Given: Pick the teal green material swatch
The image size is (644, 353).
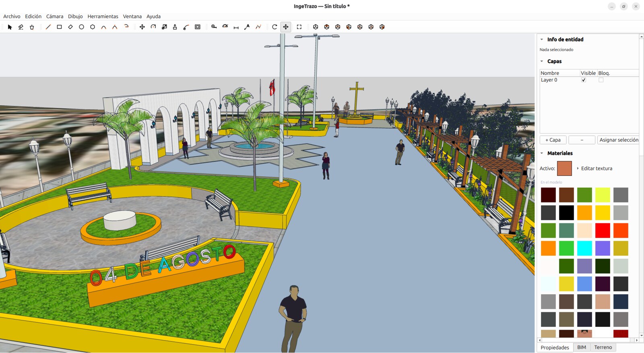Looking at the screenshot, I should [566, 231].
